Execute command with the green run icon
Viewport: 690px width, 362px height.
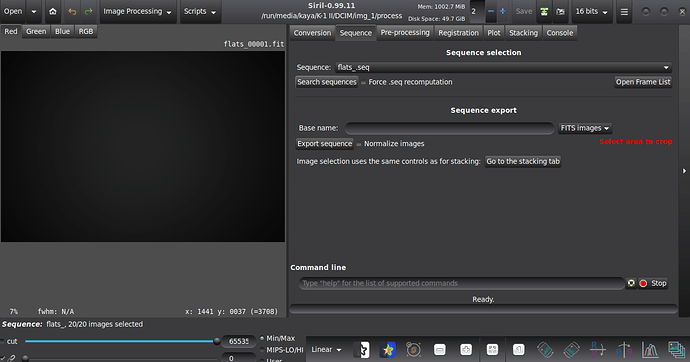(631, 283)
